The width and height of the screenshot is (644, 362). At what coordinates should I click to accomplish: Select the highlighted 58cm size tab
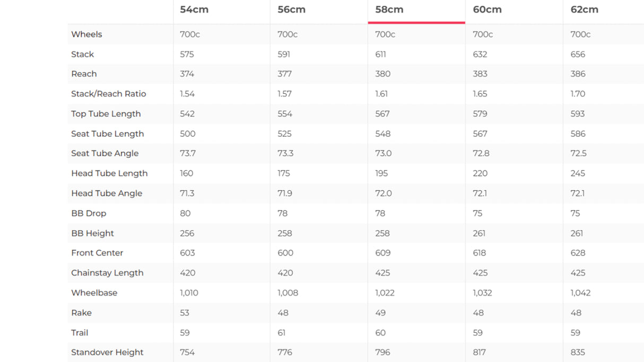coord(389,10)
